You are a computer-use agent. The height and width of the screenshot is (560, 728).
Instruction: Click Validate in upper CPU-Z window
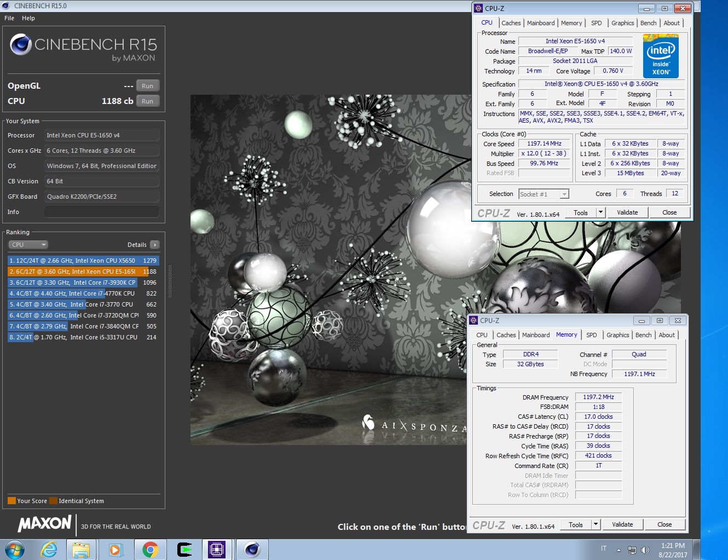pos(627,212)
